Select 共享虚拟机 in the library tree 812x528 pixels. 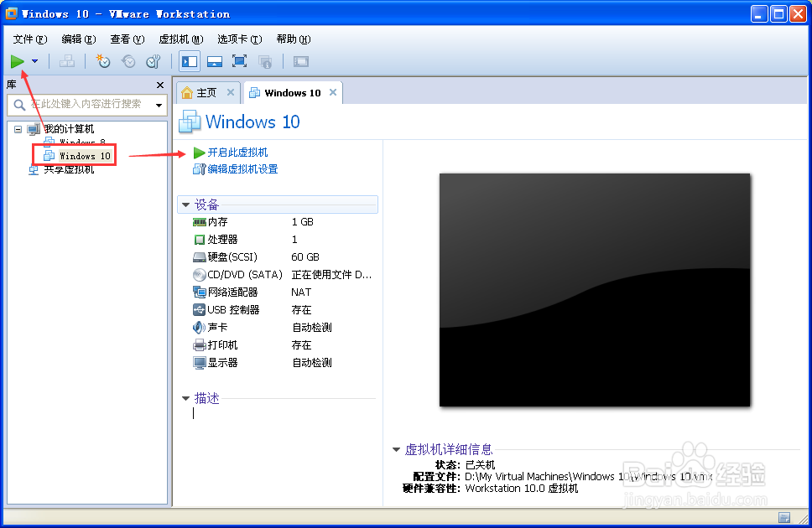click(x=69, y=170)
